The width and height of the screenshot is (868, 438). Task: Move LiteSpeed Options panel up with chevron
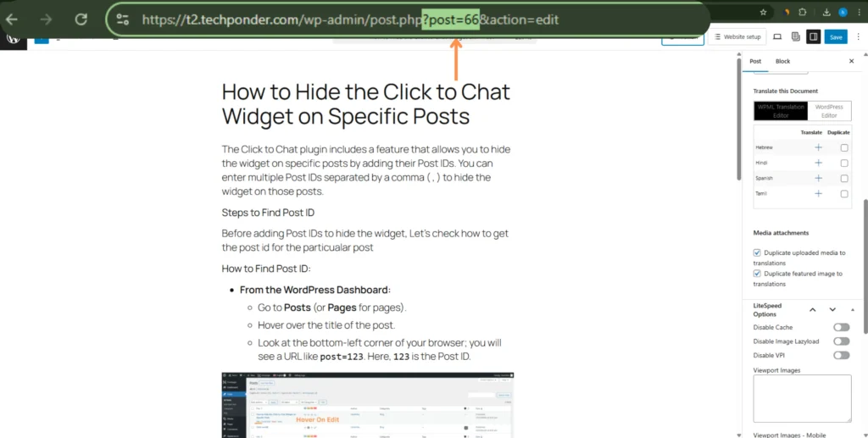point(812,310)
